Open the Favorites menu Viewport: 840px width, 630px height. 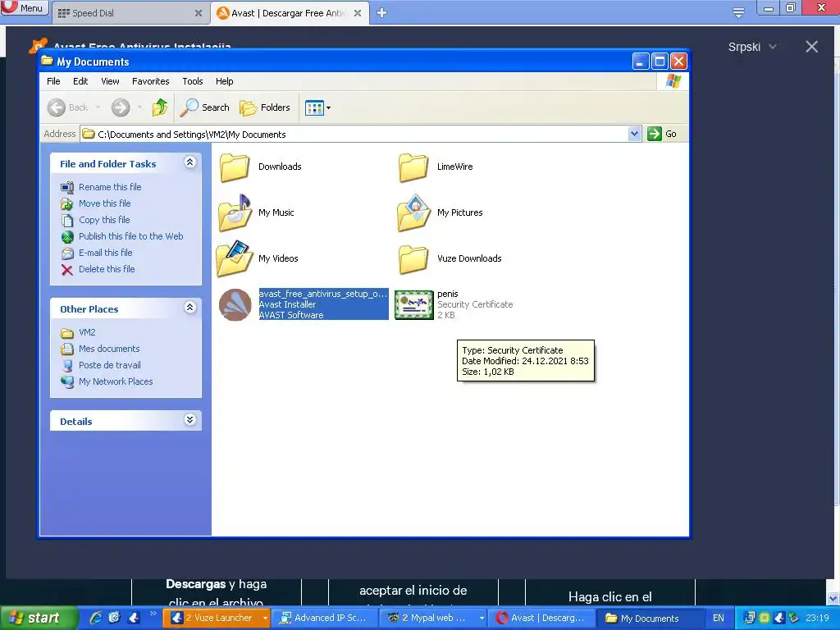coord(151,81)
